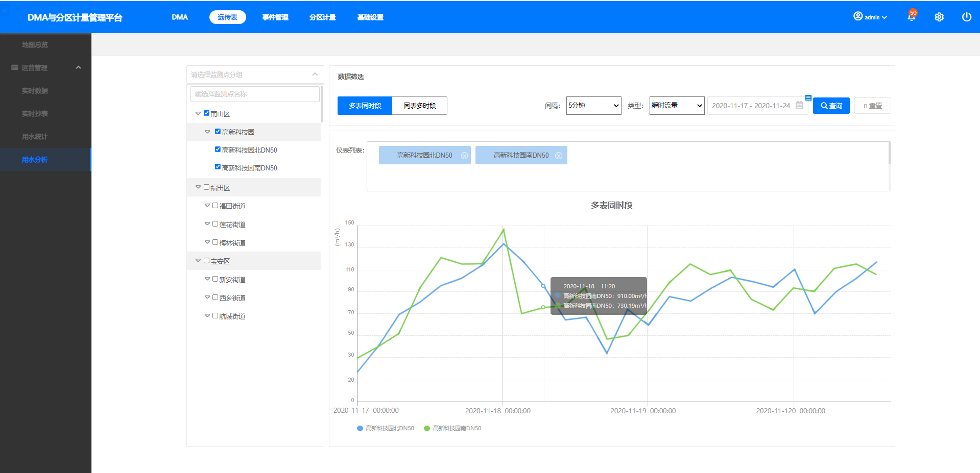The height and width of the screenshot is (473, 980).
Task: Open the DMA top menu
Action: [x=180, y=17]
